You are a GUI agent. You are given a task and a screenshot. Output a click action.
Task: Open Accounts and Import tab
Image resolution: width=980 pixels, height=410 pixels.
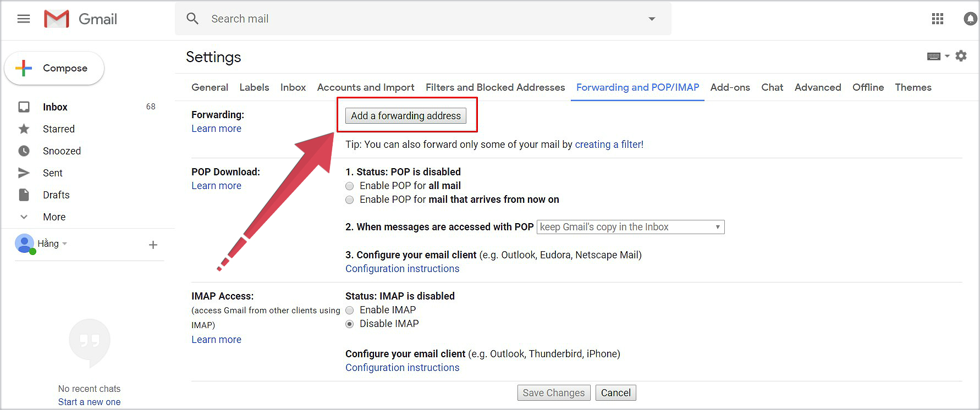click(366, 87)
